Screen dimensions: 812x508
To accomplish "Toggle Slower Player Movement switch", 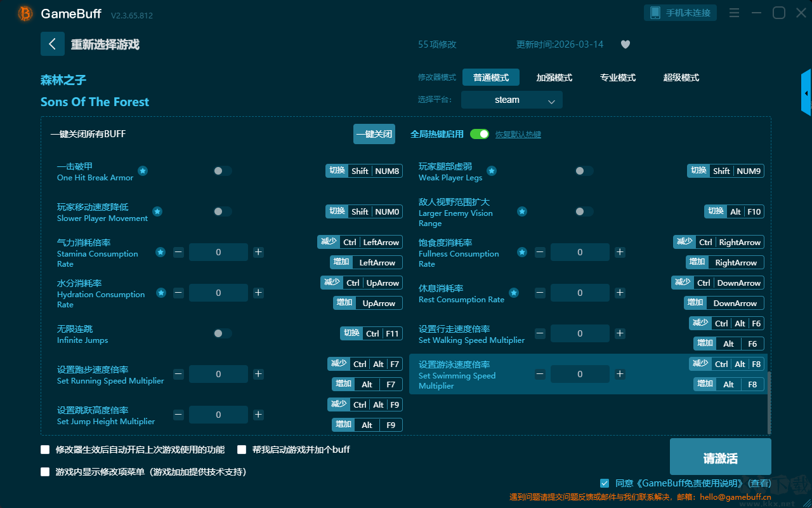I will click(222, 211).
